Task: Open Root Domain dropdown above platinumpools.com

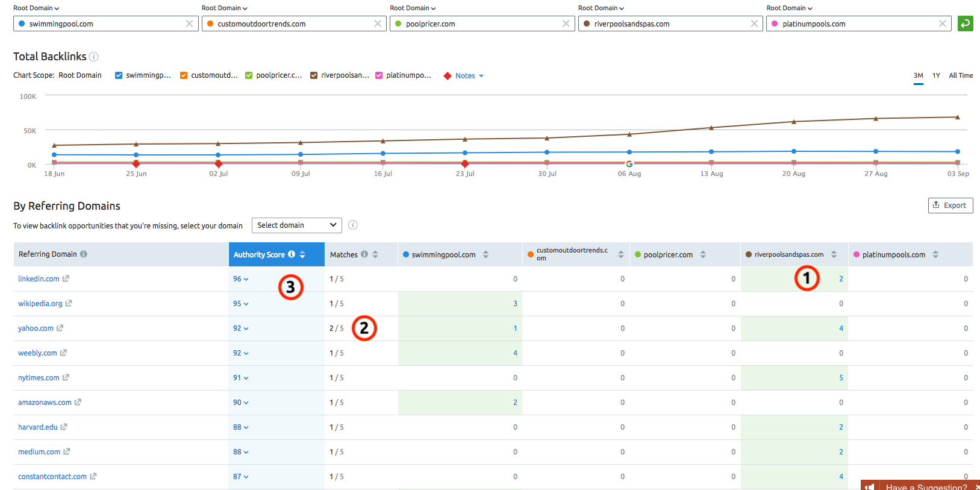Action: 789,8
